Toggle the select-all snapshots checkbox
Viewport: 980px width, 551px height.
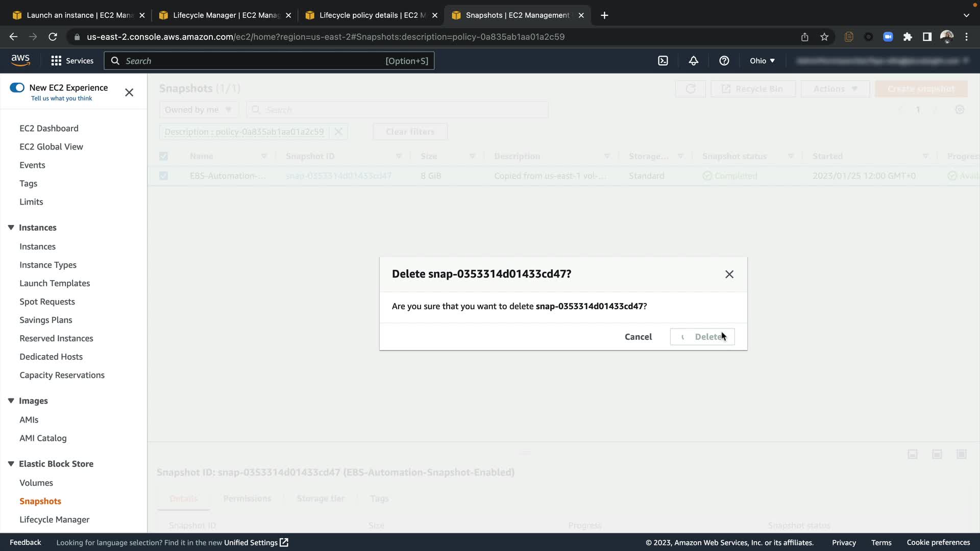click(x=163, y=156)
